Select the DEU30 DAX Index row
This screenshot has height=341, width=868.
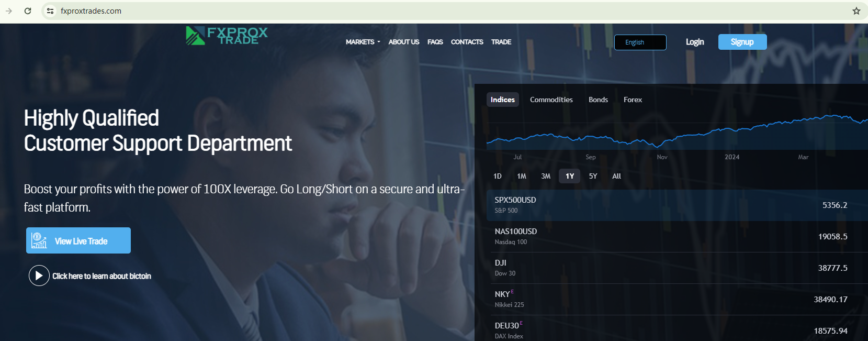[677, 328]
